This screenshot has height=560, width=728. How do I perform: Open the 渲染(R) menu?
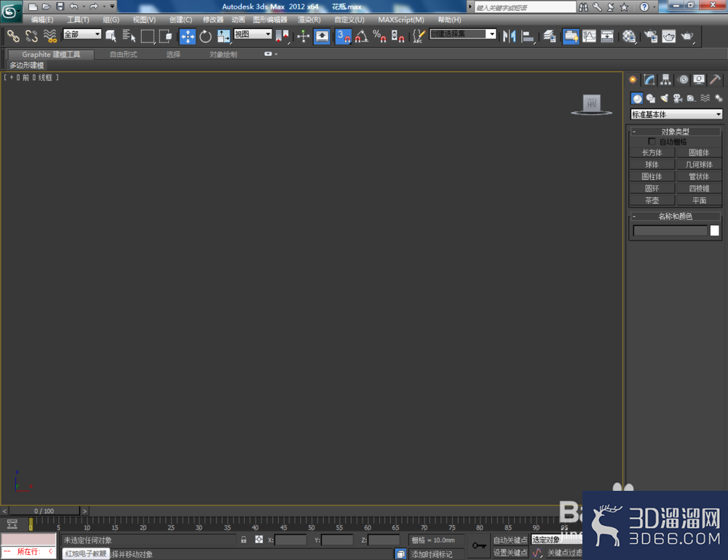pos(309,20)
